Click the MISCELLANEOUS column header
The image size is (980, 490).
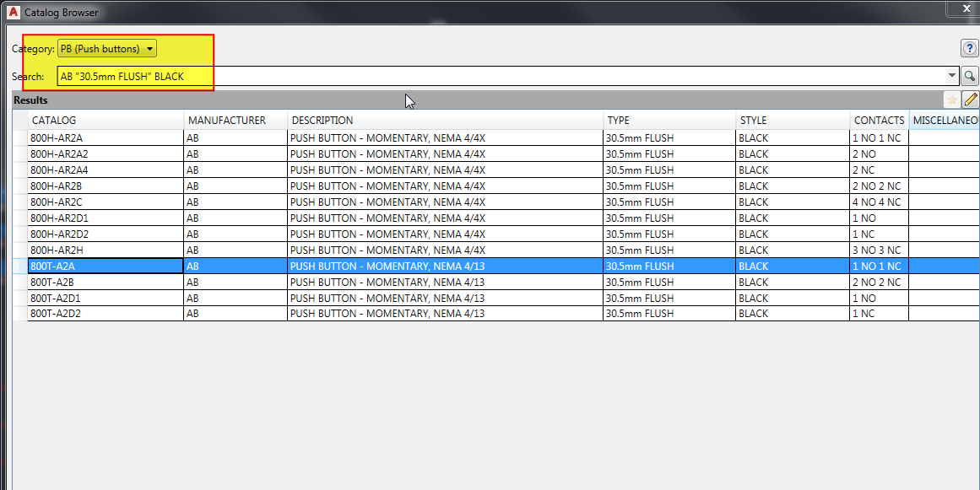[x=945, y=121]
